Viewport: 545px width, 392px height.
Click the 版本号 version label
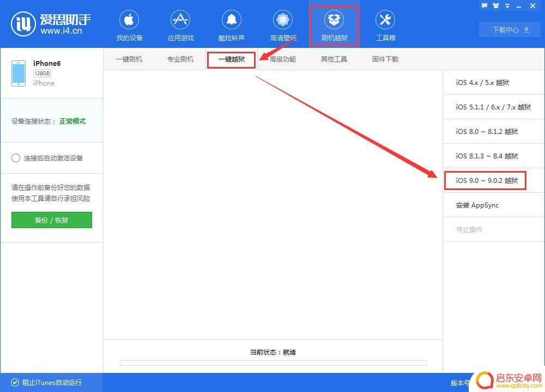[x=461, y=383]
